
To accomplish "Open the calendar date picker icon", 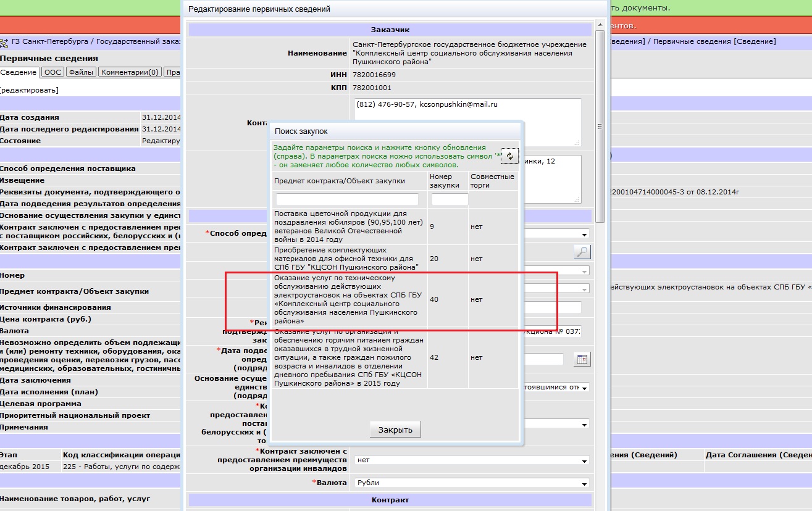I will [582, 359].
